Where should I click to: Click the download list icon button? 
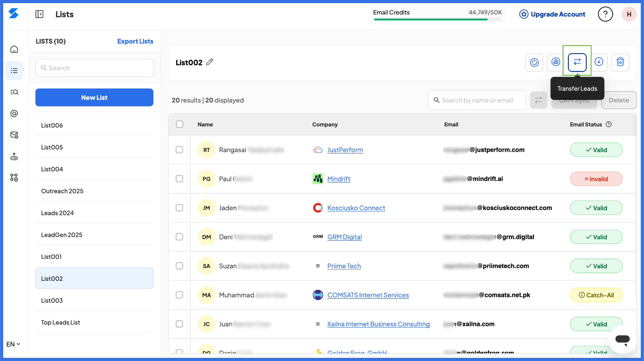599,62
